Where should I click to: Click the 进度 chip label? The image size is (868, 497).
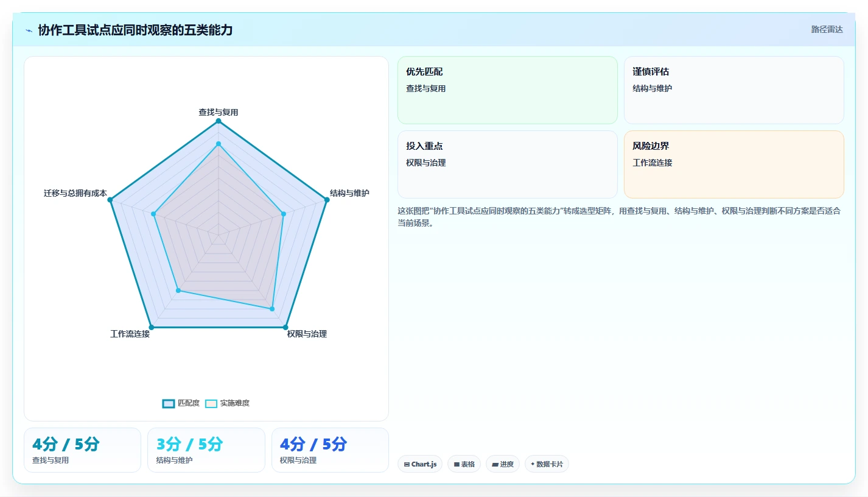(x=507, y=464)
